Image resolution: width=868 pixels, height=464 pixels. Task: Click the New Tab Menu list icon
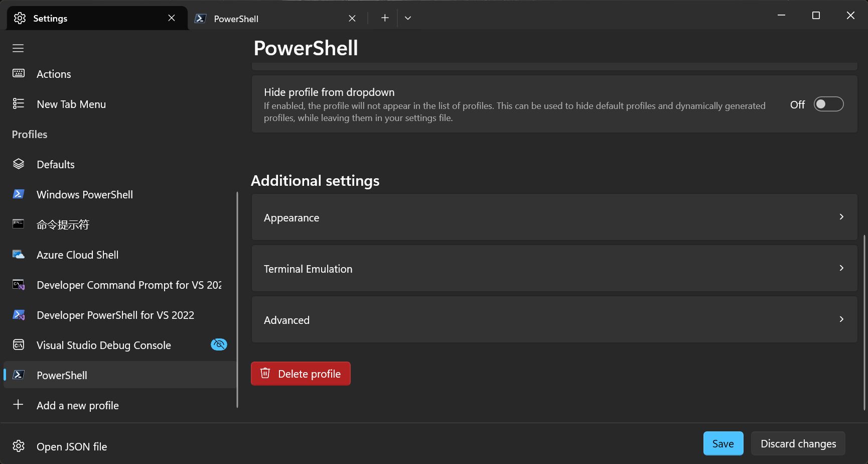coord(19,103)
